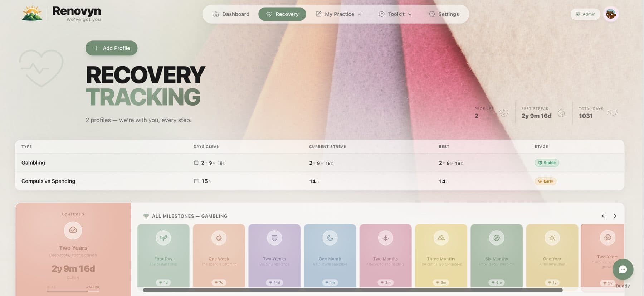
Task: Click the Add Profile button
Action: (x=111, y=48)
